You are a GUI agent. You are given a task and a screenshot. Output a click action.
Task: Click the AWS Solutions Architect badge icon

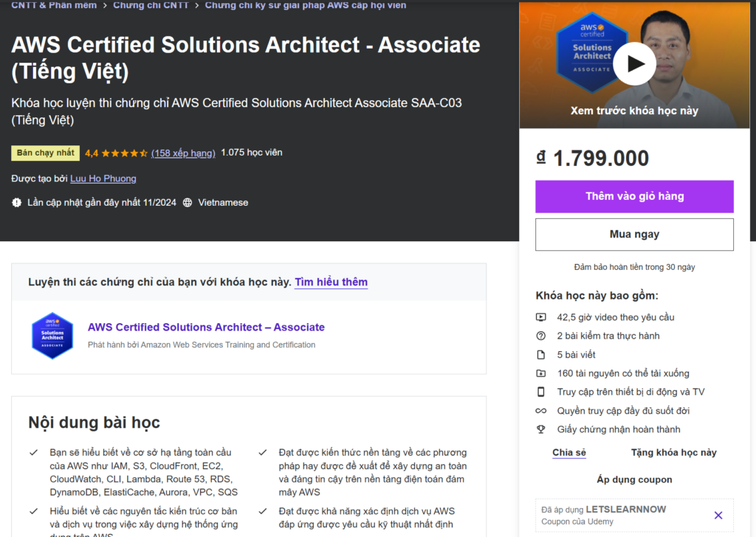52,336
